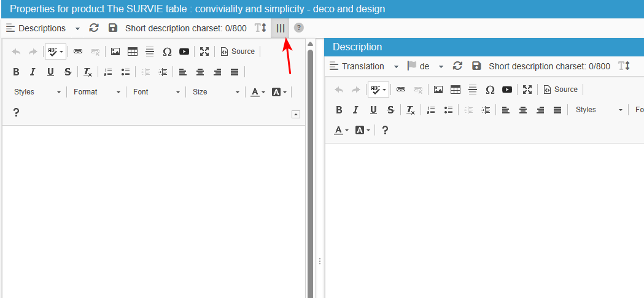This screenshot has height=298, width=644.
Task: Refresh the left Descriptions panel
Action: point(94,28)
